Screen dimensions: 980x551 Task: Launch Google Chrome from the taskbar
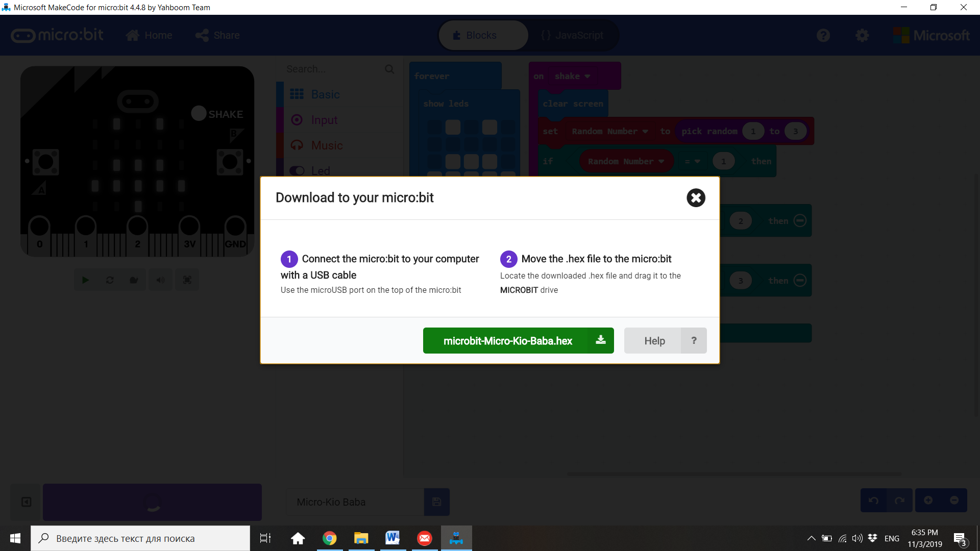point(330,538)
